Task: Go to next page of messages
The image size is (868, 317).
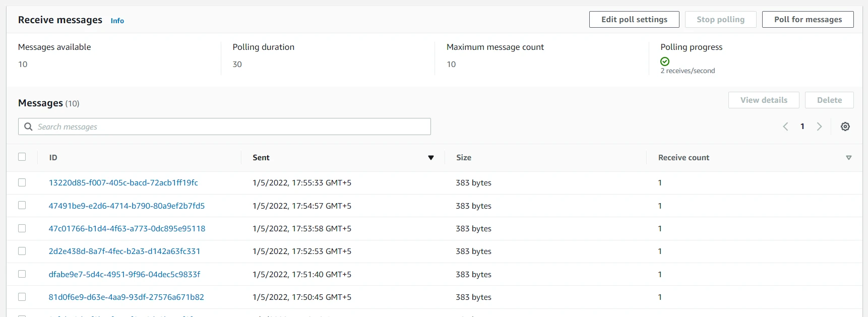Action: click(x=819, y=126)
